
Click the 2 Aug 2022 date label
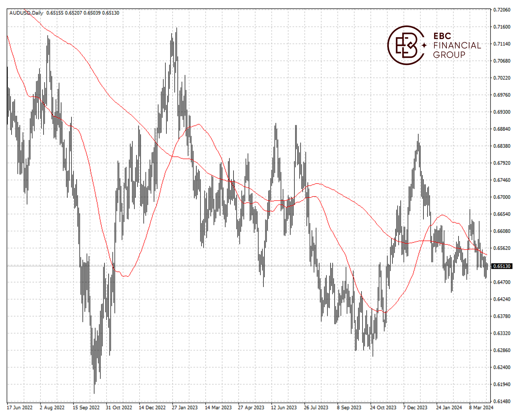52,408
